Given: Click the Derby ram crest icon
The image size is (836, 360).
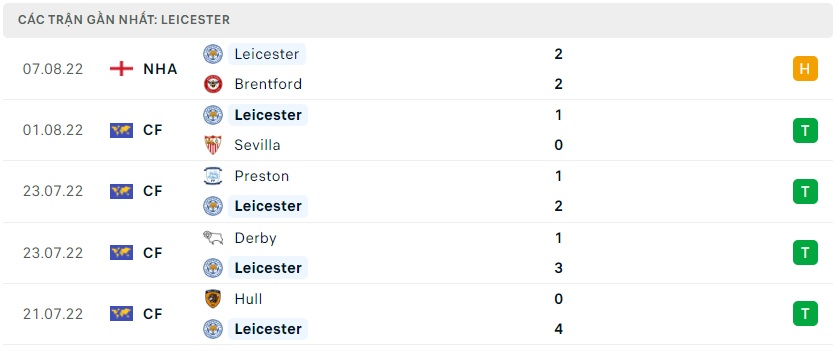Looking at the screenshot, I should pos(213,238).
